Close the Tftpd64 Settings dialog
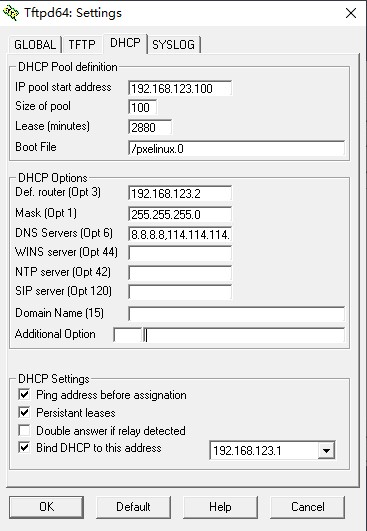The width and height of the screenshot is (367, 531). tap(351, 13)
